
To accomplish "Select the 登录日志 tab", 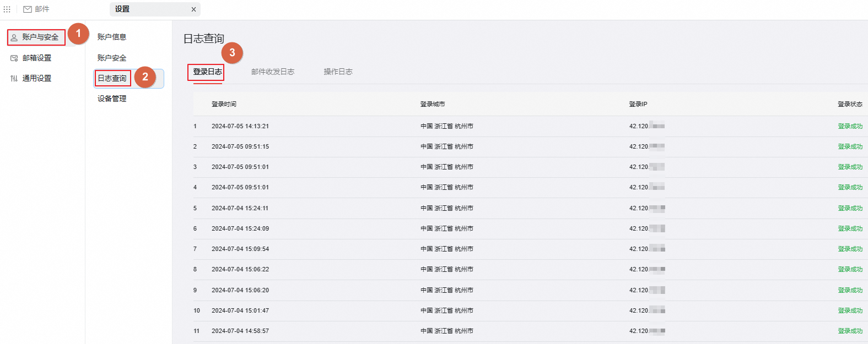I will 207,72.
